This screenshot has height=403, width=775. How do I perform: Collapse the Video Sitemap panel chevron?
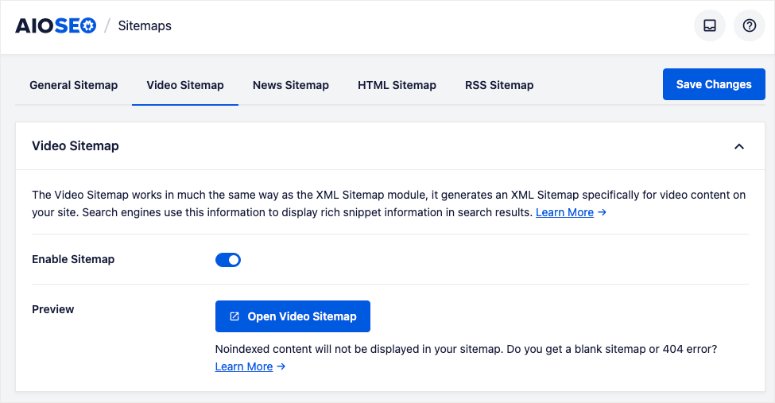(x=739, y=146)
